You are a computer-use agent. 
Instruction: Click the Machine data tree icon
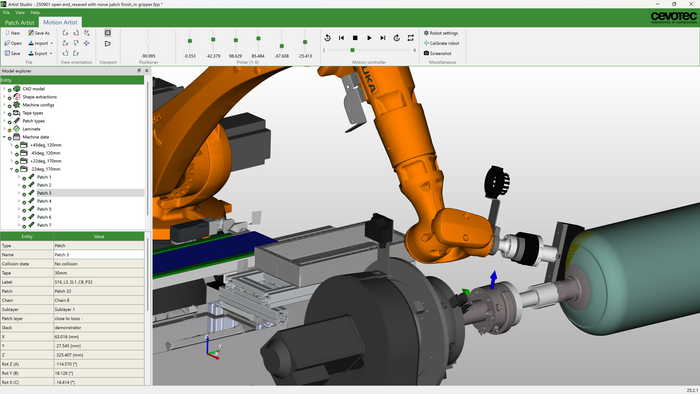point(17,137)
